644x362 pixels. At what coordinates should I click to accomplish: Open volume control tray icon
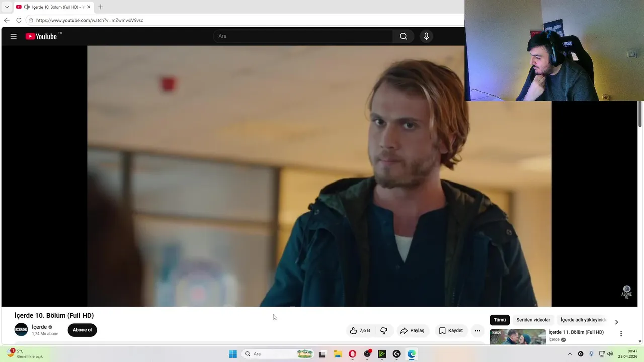610,354
